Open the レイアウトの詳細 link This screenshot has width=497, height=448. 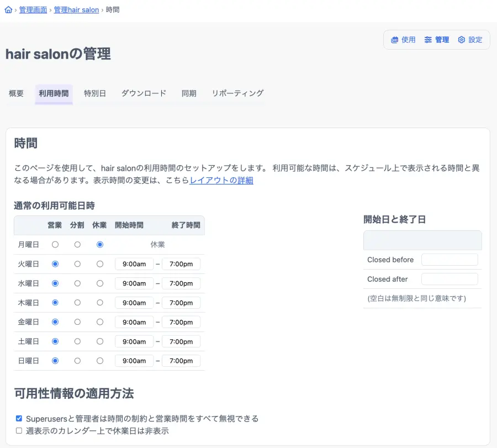(x=221, y=180)
